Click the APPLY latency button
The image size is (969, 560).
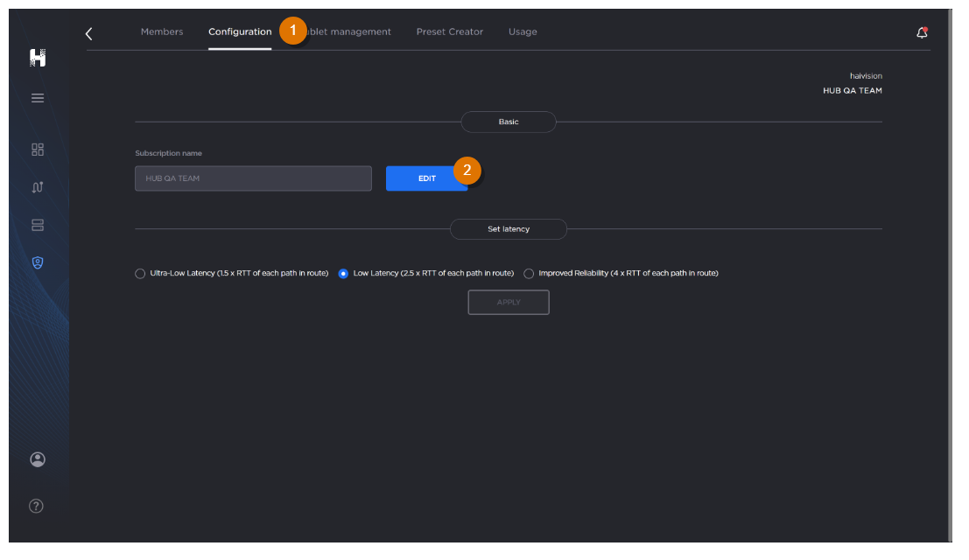509,302
